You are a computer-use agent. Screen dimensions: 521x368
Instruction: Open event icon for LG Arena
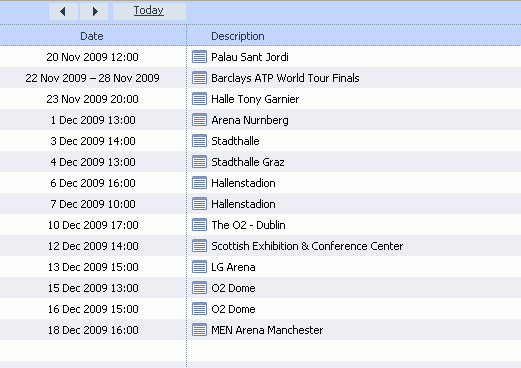pyautogui.click(x=199, y=267)
